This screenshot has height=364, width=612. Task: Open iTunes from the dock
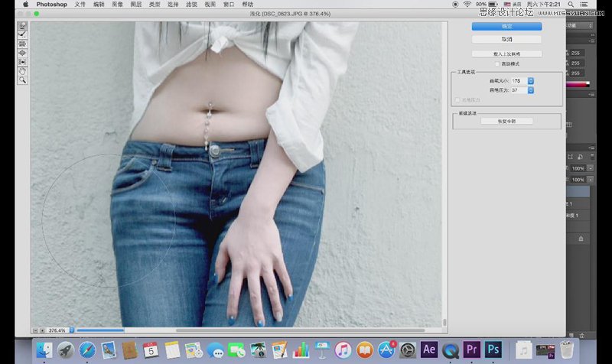pyautogui.click(x=343, y=350)
